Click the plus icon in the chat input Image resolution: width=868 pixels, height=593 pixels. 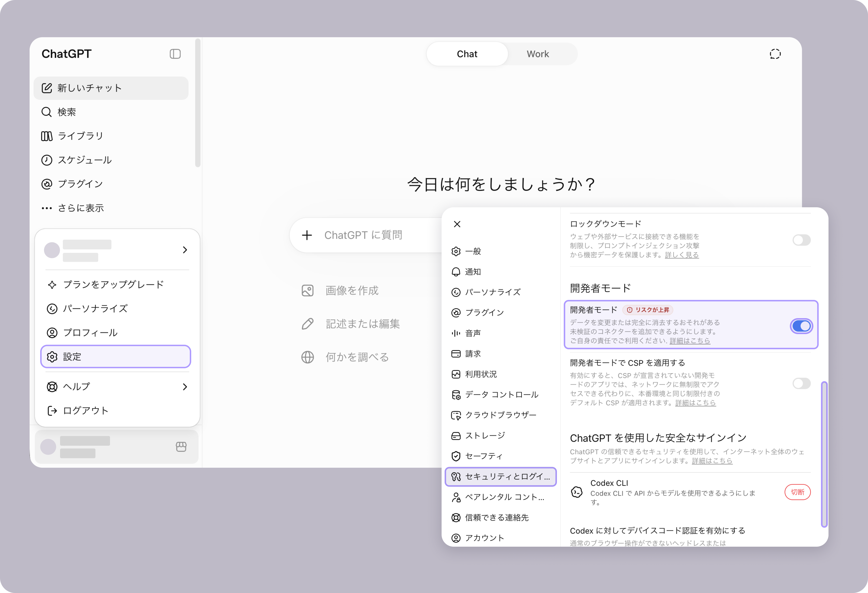point(307,235)
